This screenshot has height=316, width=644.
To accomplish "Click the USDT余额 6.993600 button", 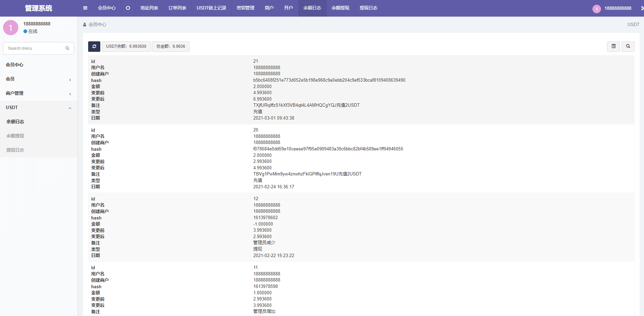I will (126, 46).
